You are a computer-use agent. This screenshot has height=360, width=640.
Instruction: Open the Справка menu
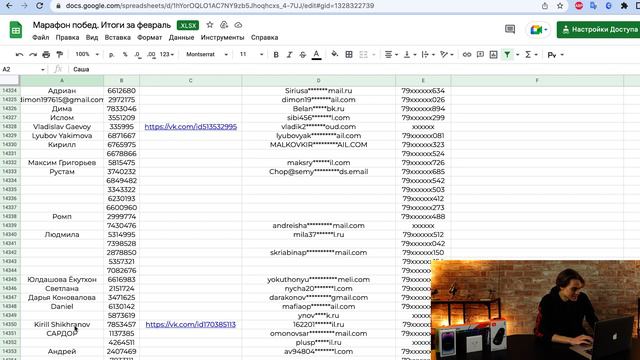click(x=264, y=38)
